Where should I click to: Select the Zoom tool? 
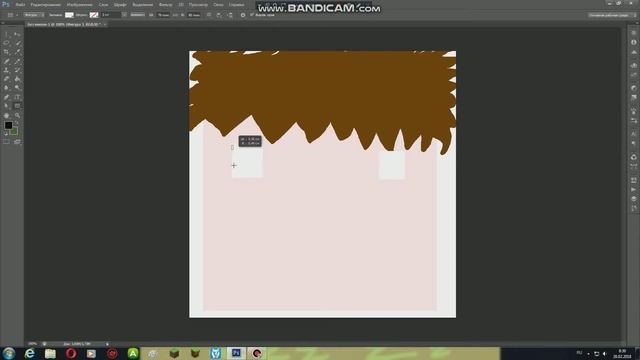pyautogui.click(x=17, y=116)
